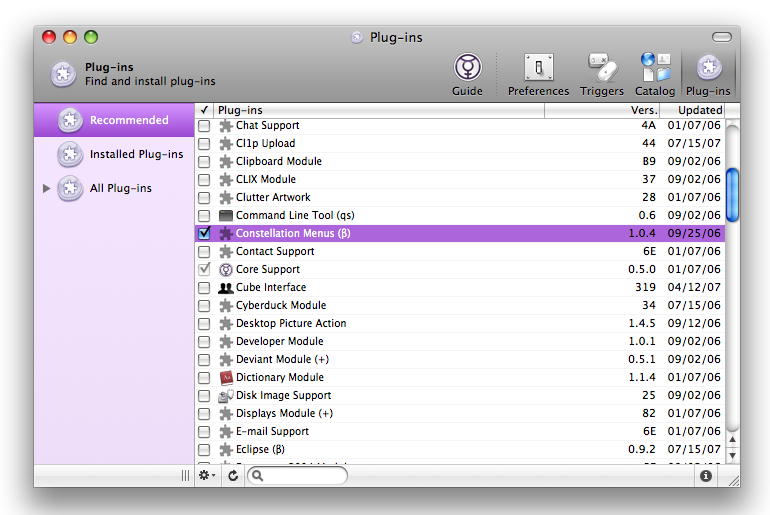Select the Deviant Module (+) row

tap(460, 360)
